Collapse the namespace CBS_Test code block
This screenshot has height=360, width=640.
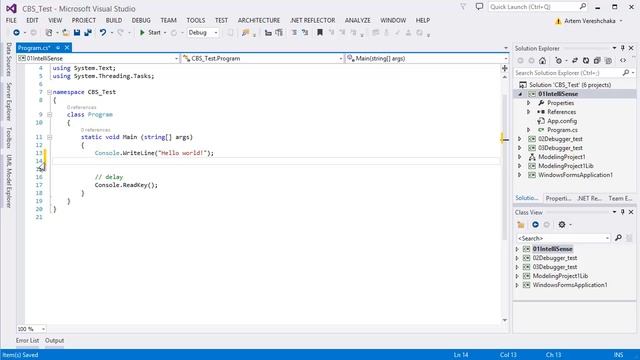click(x=49, y=92)
